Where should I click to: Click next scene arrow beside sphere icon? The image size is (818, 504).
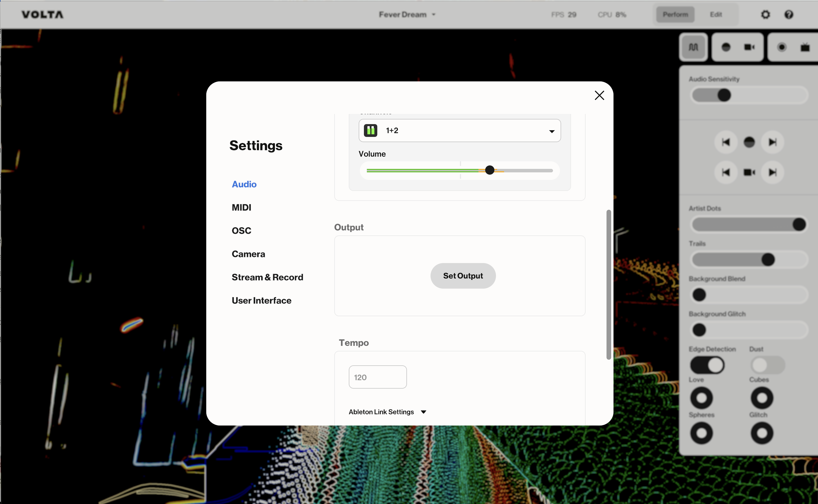pos(772,142)
